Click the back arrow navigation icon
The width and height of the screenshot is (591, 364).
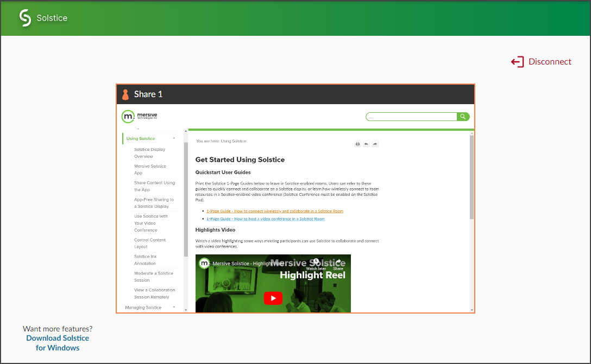pyautogui.click(x=366, y=144)
